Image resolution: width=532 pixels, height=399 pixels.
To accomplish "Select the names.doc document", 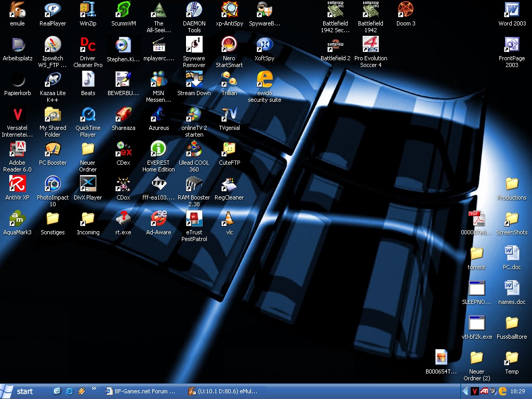I will pos(512,292).
